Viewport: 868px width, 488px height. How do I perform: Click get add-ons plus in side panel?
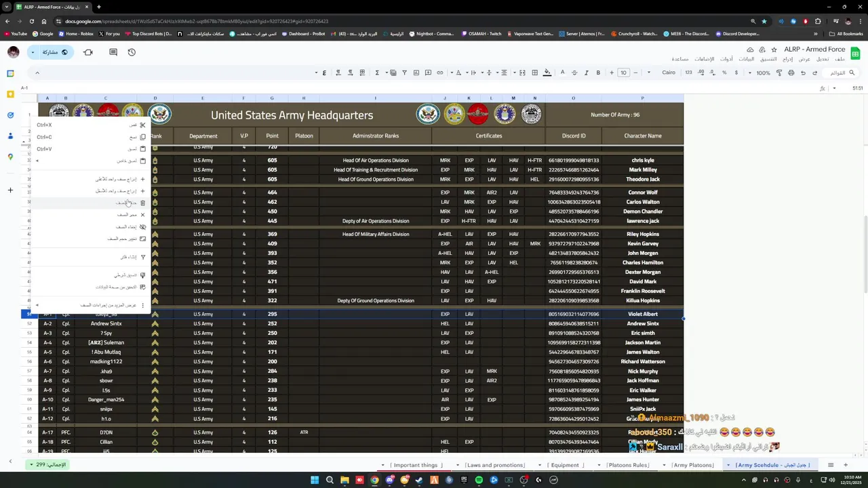click(x=10, y=190)
